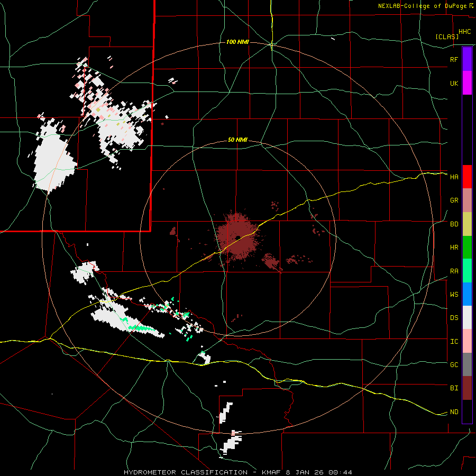476x476 pixels.
Task: Click the light green RA legend swatch
Action: (x=467, y=271)
